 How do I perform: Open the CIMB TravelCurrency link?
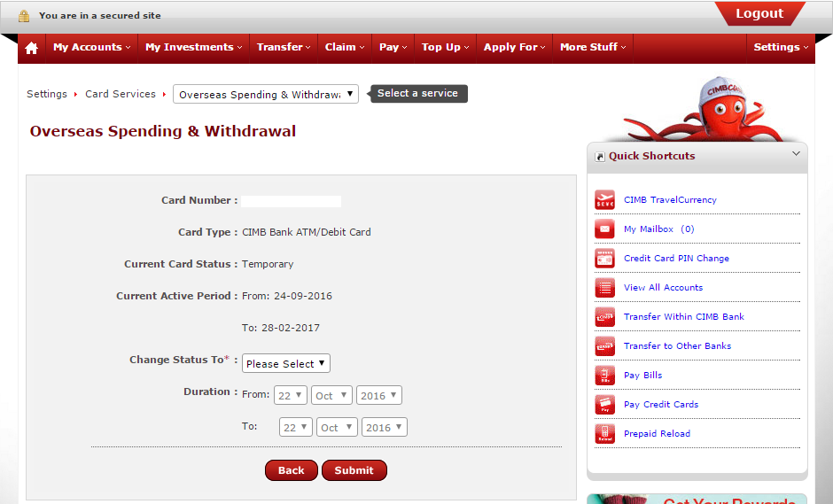click(x=670, y=199)
